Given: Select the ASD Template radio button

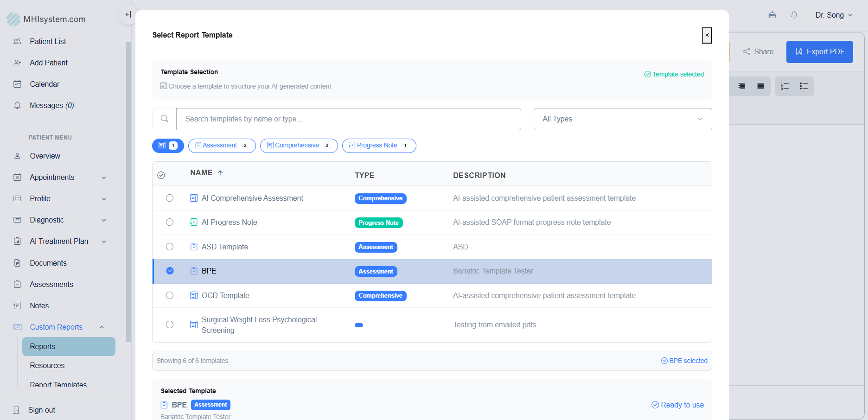Looking at the screenshot, I should point(170,247).
